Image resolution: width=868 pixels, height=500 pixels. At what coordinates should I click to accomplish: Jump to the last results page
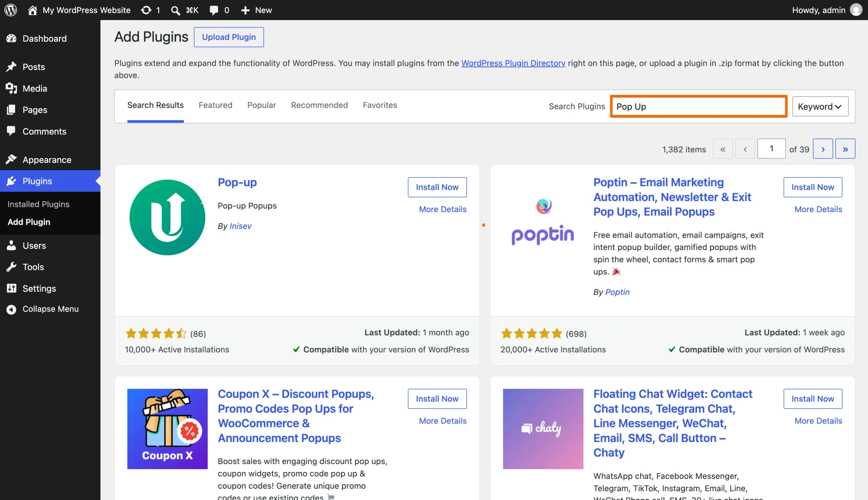[845, 149]
